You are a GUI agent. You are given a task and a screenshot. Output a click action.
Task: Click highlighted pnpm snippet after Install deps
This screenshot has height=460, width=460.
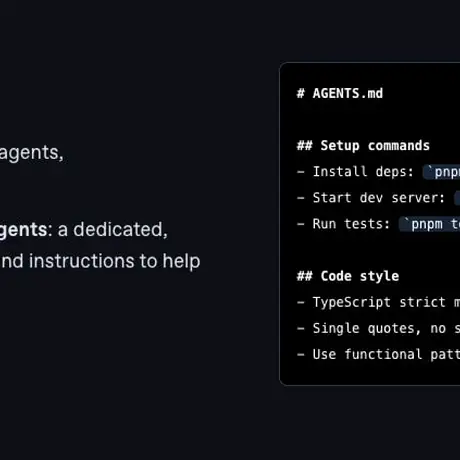tap(442, 172)
